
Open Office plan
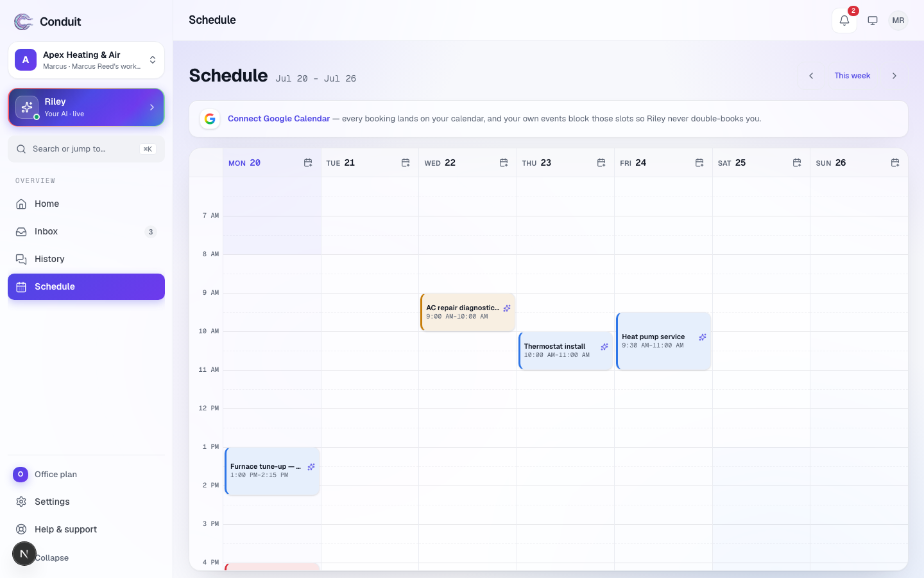pos(86,474)
